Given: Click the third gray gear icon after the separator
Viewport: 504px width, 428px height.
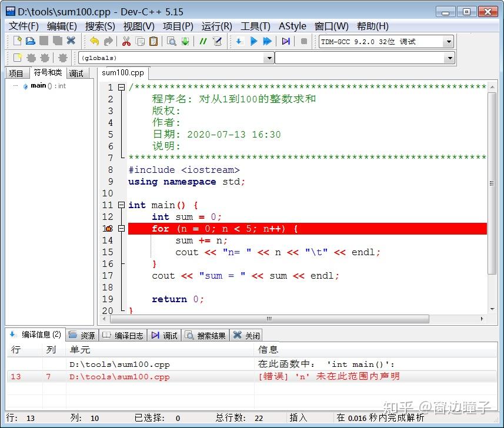Looking at the screenshot, I should point(63,58).
